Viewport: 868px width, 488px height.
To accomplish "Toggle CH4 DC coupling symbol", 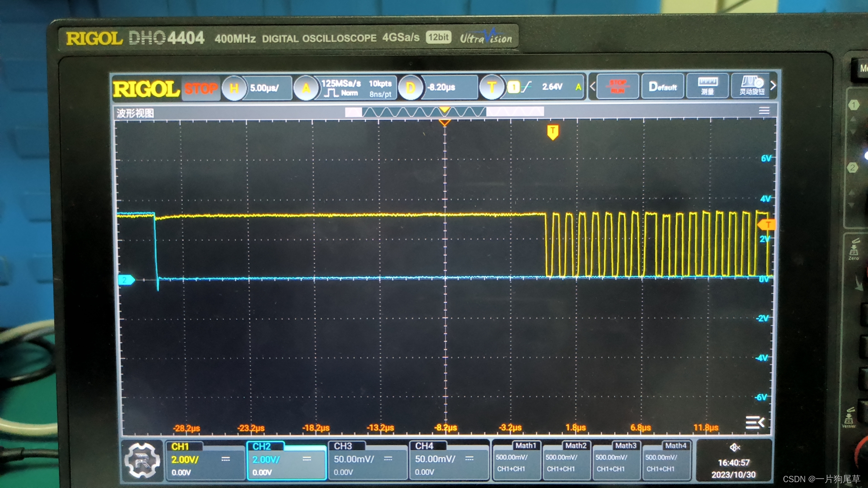I will (x=469, y=459).
